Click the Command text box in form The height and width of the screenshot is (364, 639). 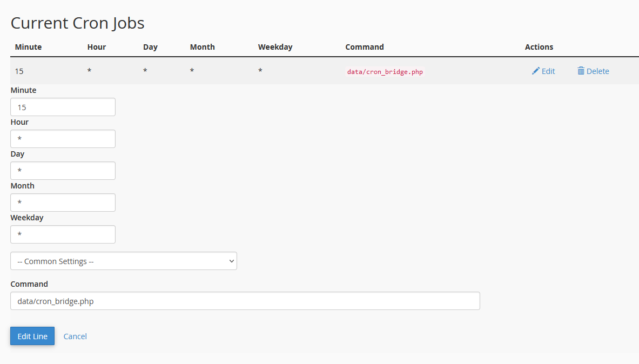coord(245,301)
